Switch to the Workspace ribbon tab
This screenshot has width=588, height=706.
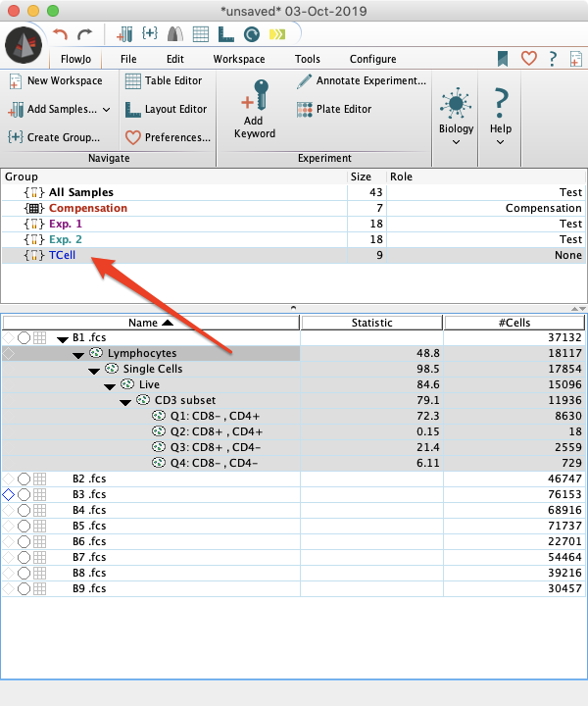(x=239, y=59)
